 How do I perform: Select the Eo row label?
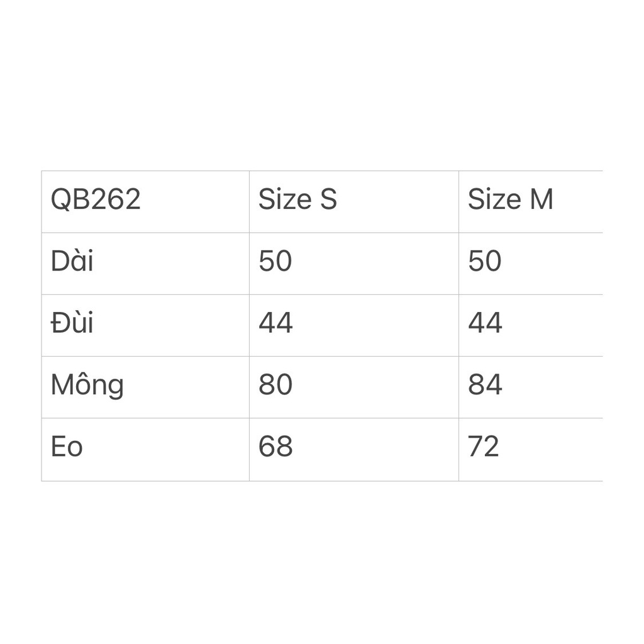[x=67, y=447]
